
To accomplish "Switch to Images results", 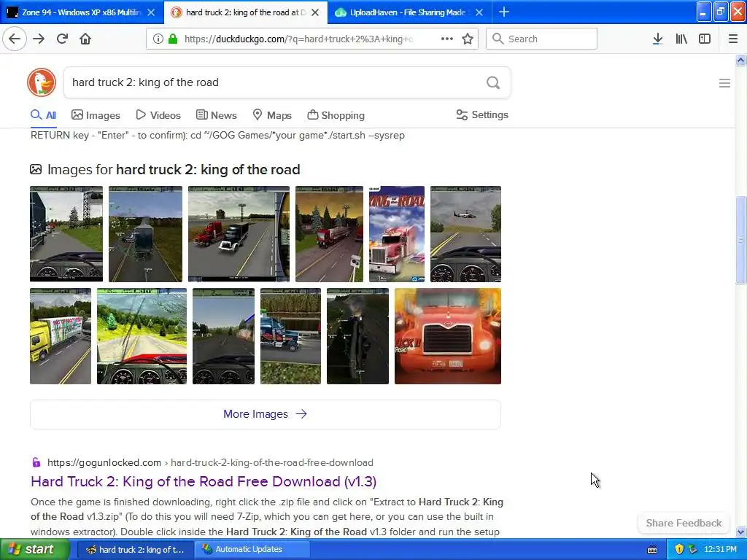I will 96,115.
